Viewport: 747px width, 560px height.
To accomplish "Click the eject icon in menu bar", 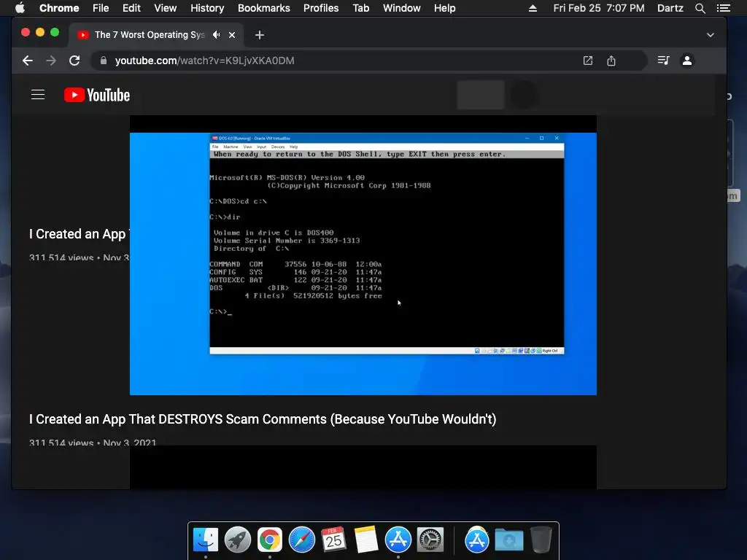I will [533, 8].
